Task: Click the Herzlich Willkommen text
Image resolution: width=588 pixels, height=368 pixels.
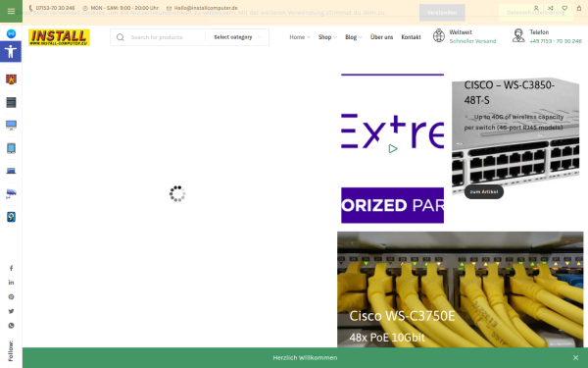Action: (x=305, y=357)
